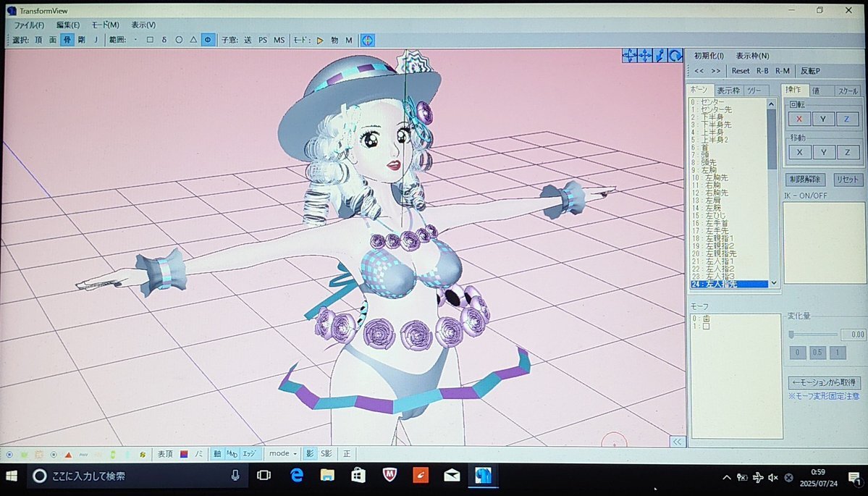Switch to the 表示枠 tab

728,91
